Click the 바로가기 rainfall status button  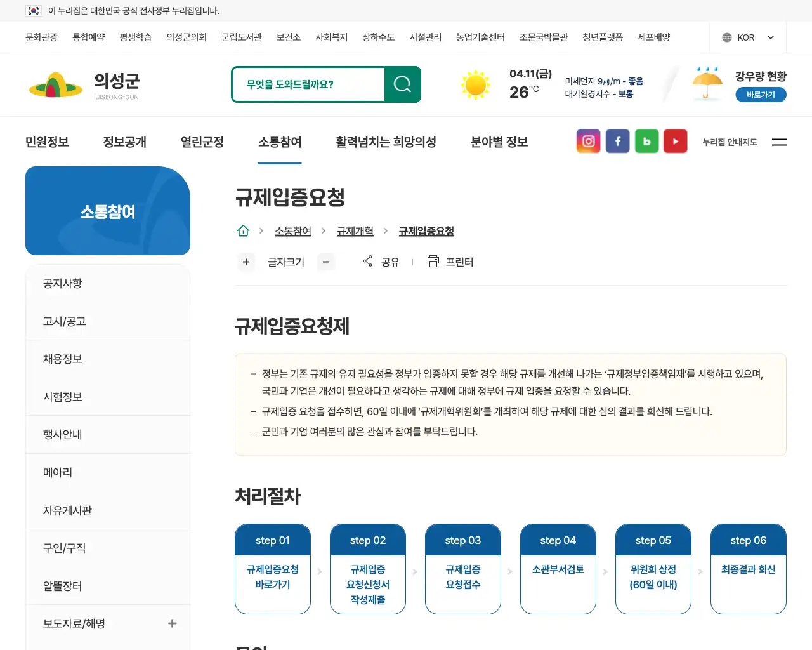(x=760, y=94)
